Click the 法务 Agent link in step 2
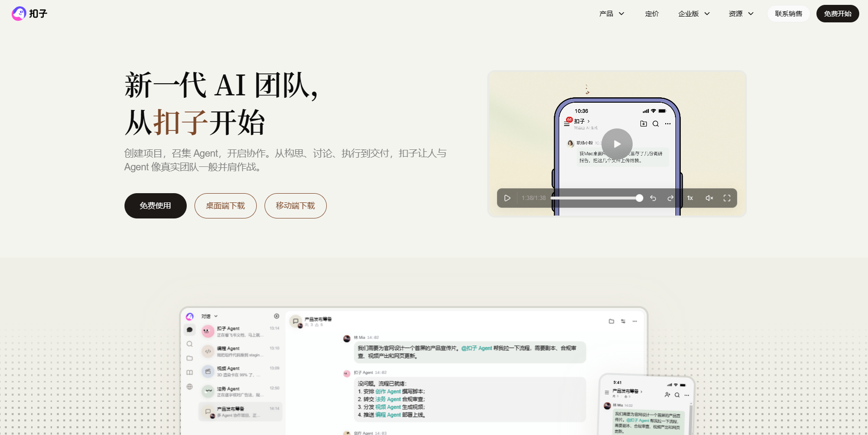Screen dimensions: 868x435 coord(388,399)
